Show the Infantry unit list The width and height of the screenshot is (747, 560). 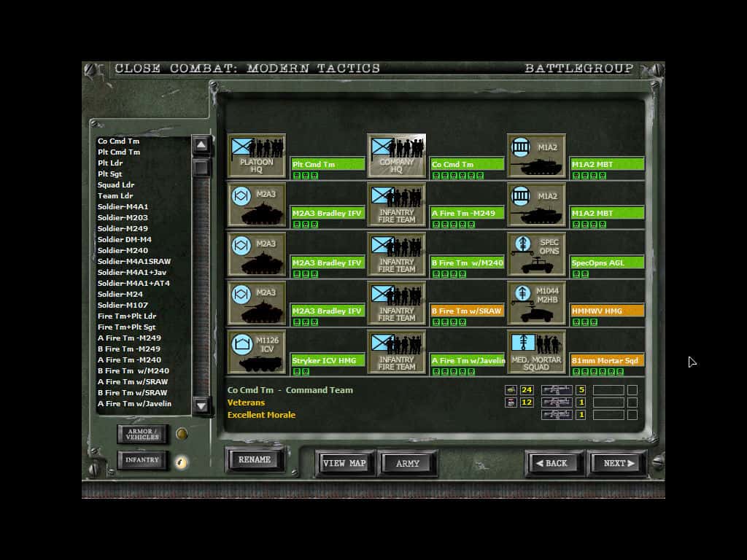[142, 460]
